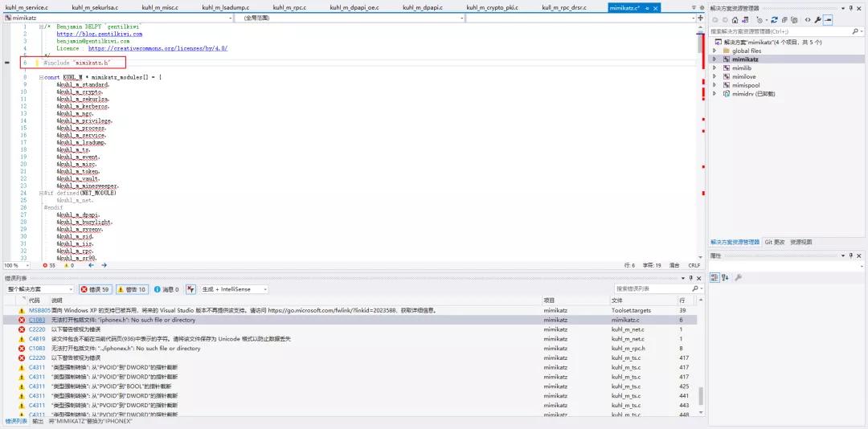Open the editor zoom 100% dropdown
This screenshot has height=429, width=868.
pos(27,265)
